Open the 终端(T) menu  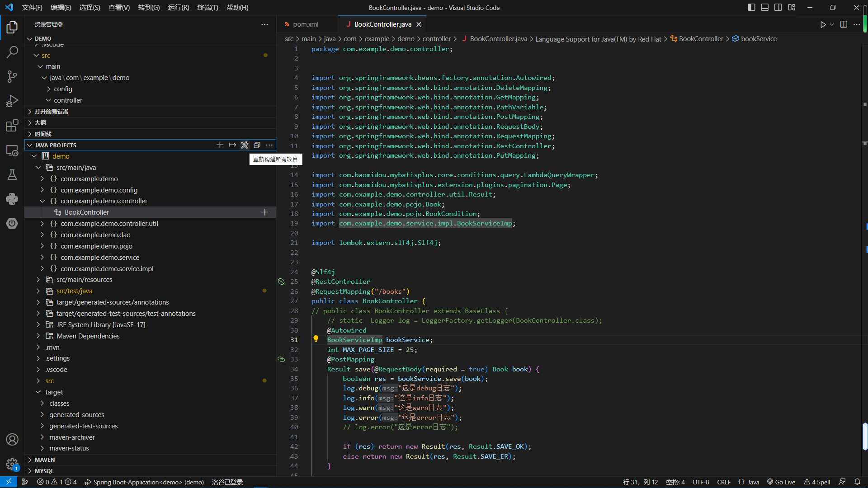tap(208, 8)
